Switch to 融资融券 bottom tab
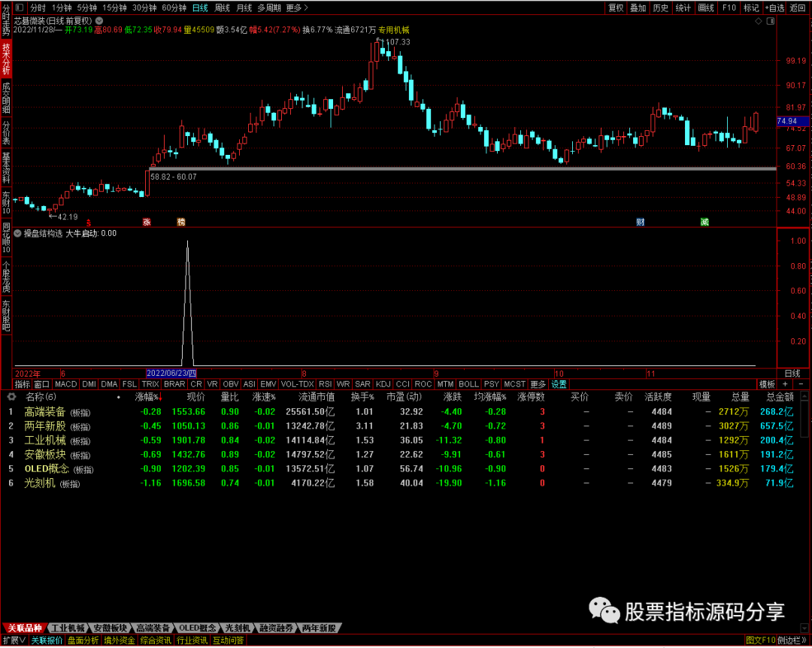This screenshot has width=812, height=648. tap(276, 628)
